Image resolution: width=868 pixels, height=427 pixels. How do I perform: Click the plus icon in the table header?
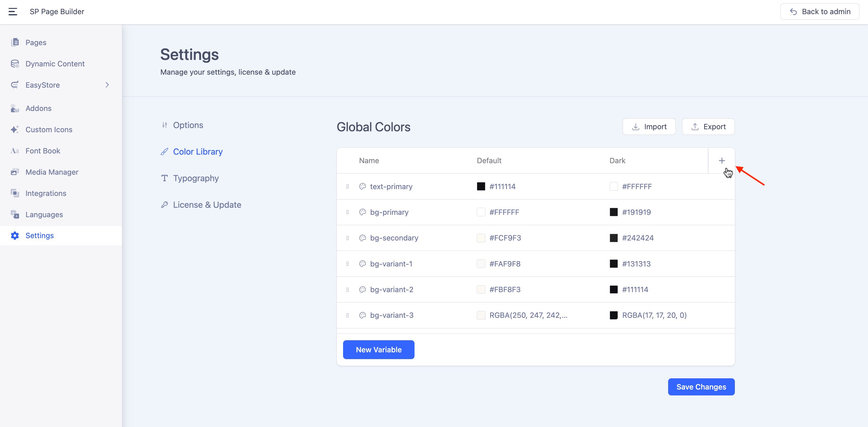[722, 161]
